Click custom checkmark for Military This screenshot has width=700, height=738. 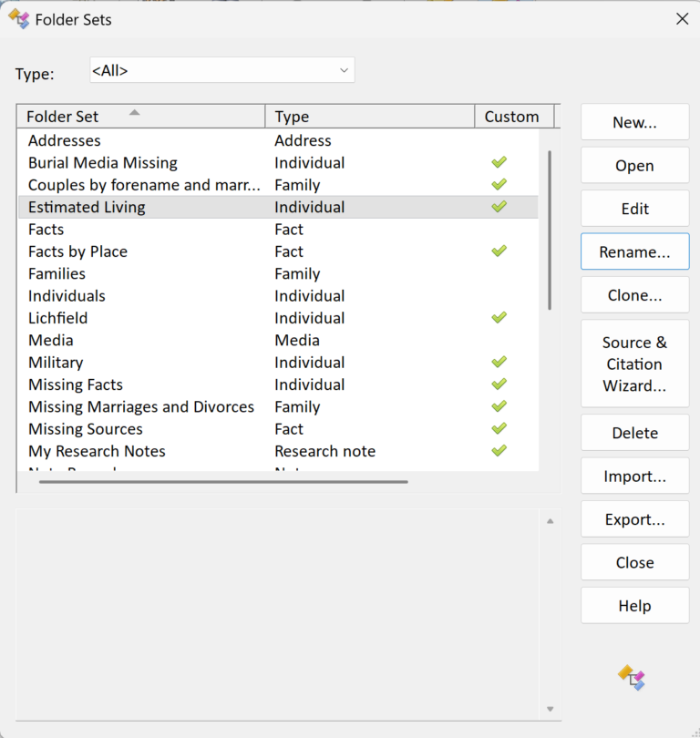coord(499,362)
